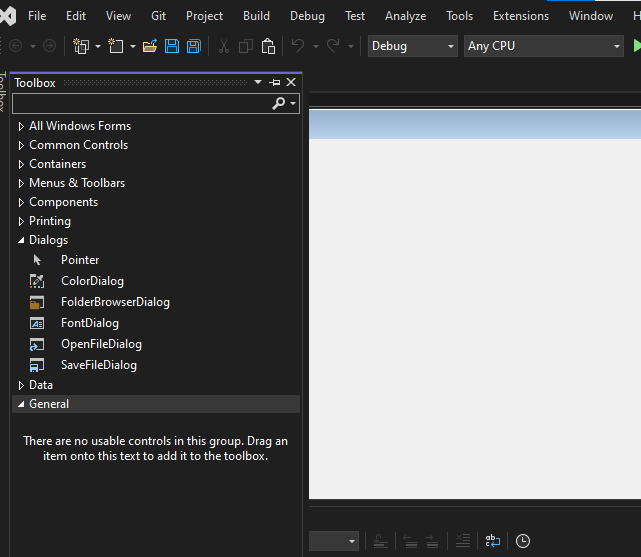Click the Cut scissors icon

(224, 46)
